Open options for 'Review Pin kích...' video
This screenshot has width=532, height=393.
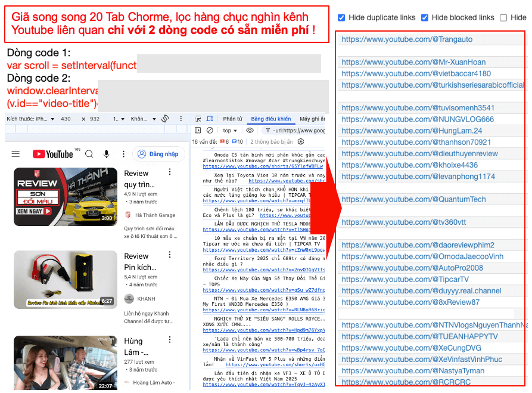click(170, 255)
